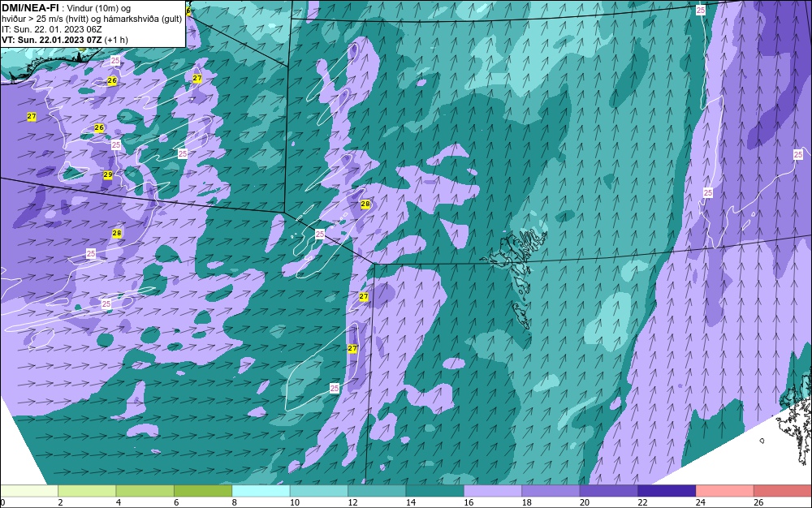Click the 'DMI/NEA-FI' title text

(x=30, y=8)
